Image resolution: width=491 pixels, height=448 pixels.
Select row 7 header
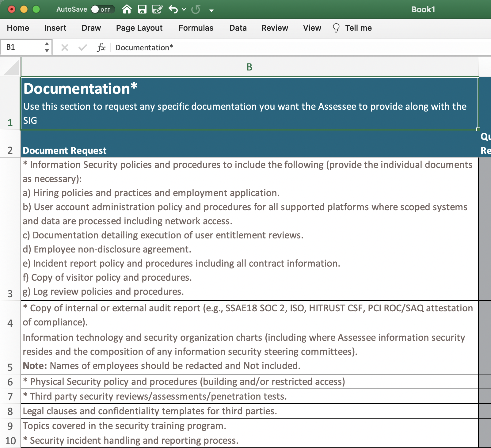point(10,397)
